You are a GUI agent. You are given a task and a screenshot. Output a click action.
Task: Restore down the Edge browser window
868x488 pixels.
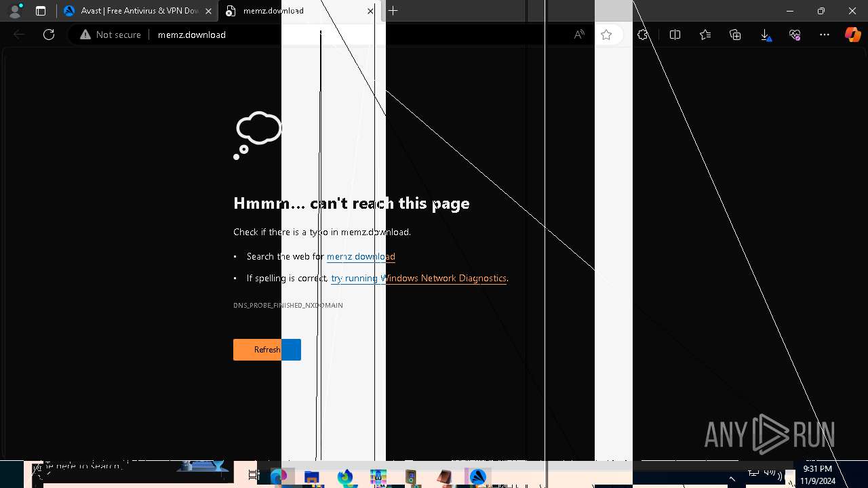click(821, 11)
